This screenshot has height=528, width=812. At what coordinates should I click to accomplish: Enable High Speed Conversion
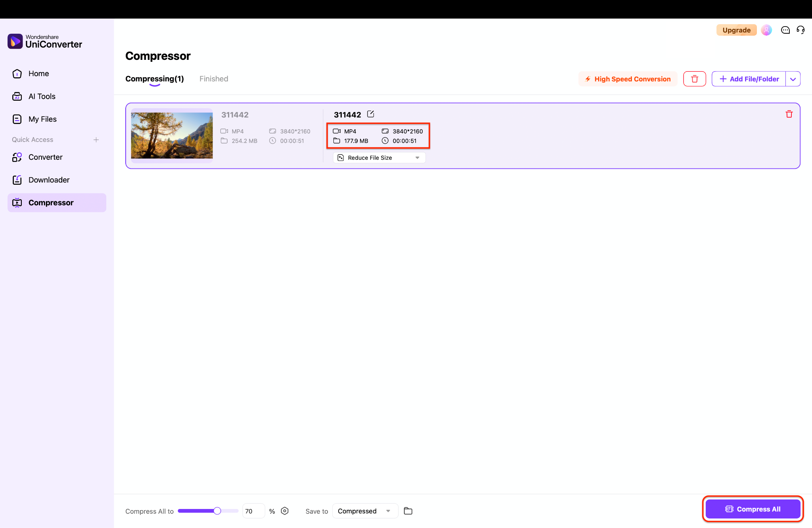pos(627,79)
